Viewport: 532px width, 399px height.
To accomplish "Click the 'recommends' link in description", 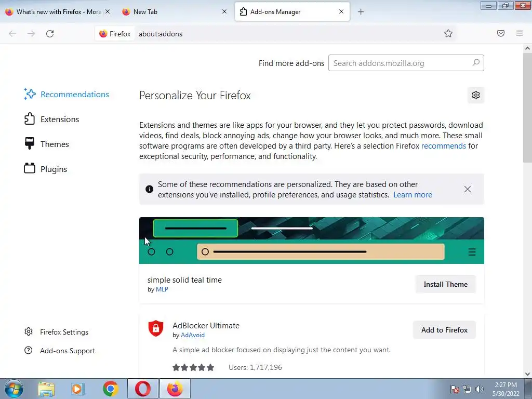I will tap(444, 146).
